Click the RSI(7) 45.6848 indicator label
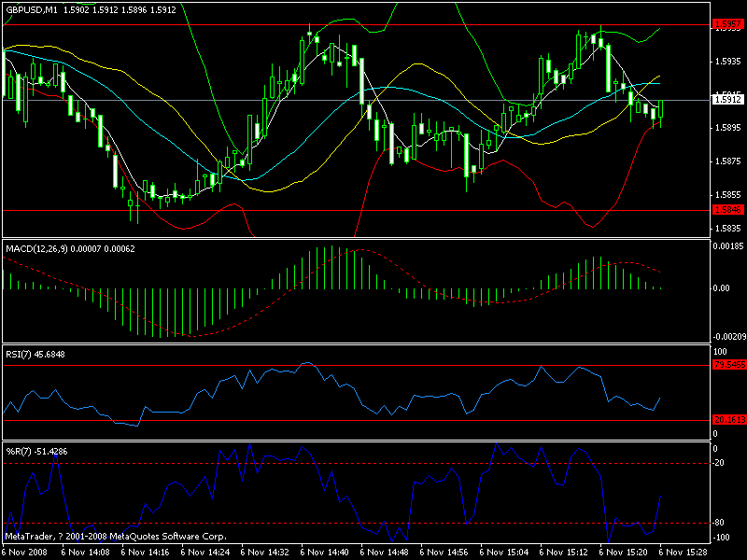Viewport: 747px width, 560px height. tap(35, 355)
